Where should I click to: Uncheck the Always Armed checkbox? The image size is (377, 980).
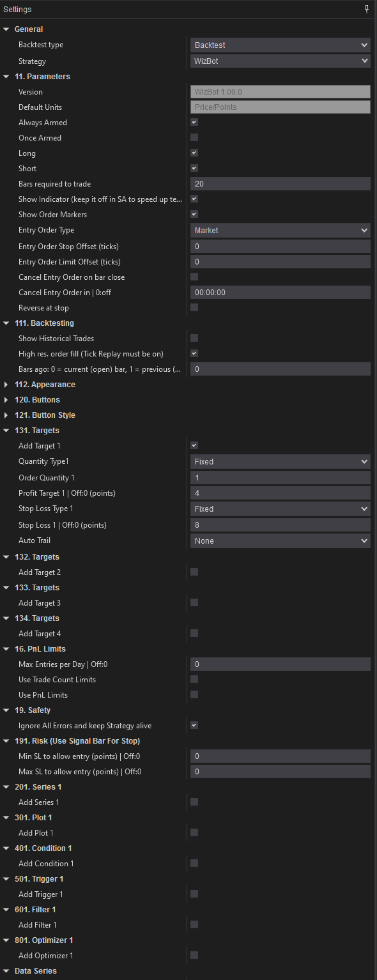pos(194,122)
